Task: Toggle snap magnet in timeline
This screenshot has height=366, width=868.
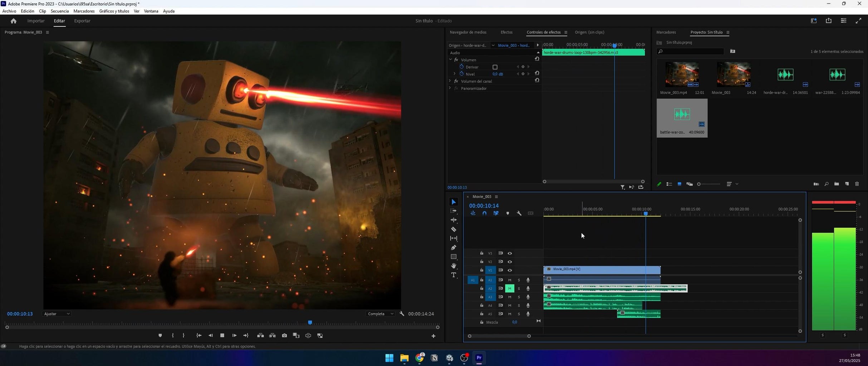Action: pyautogui.click(x=484, y=213)
